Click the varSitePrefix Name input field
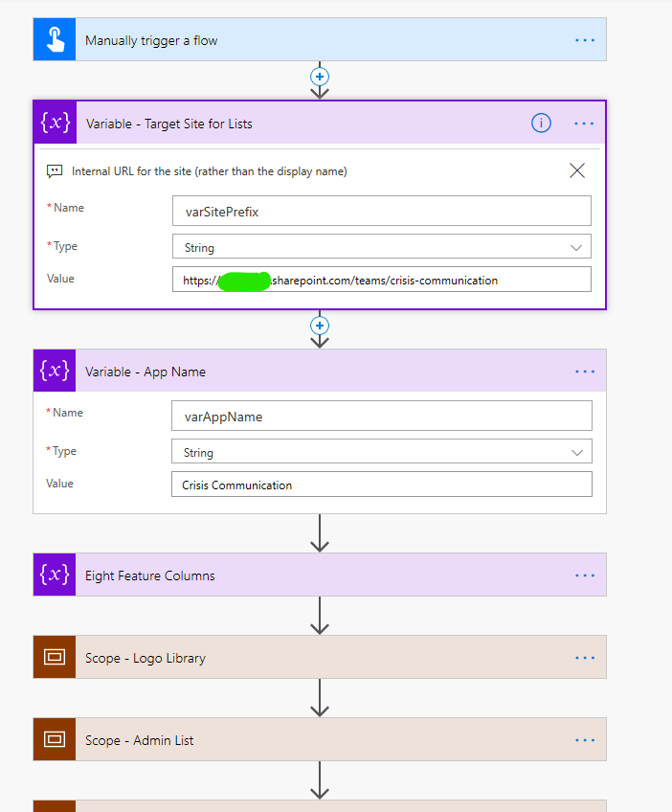 [x=381, y=211]
